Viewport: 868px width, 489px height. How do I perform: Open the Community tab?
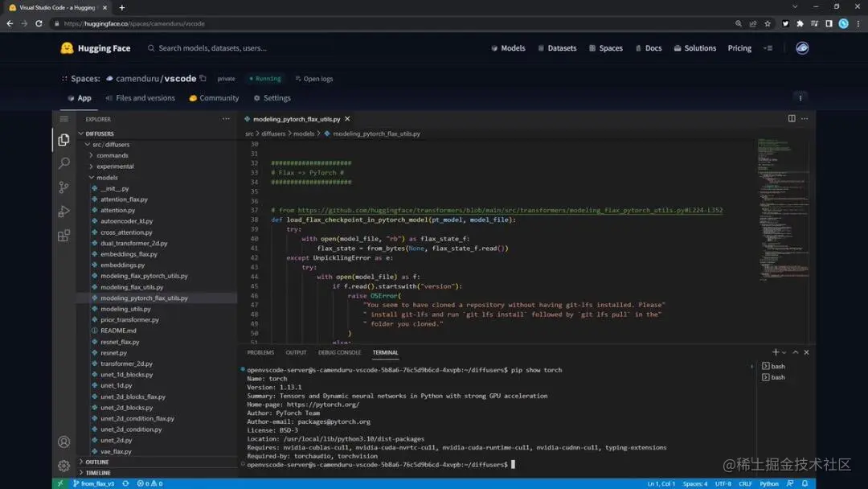pyautogui.click(x=215, y=98)
